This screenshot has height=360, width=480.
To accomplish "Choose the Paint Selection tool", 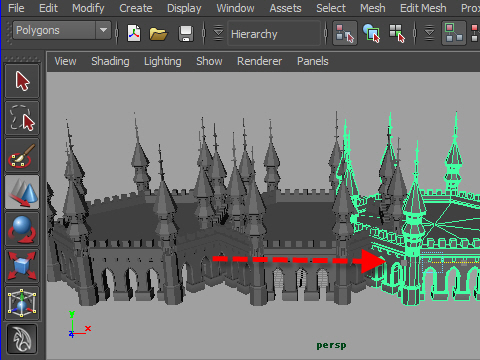I will point(22,155).
